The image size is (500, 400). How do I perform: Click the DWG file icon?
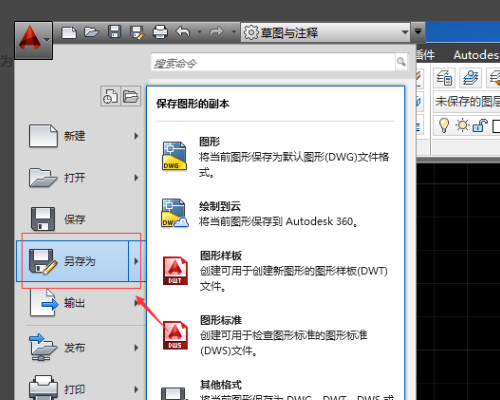point(174,155)
